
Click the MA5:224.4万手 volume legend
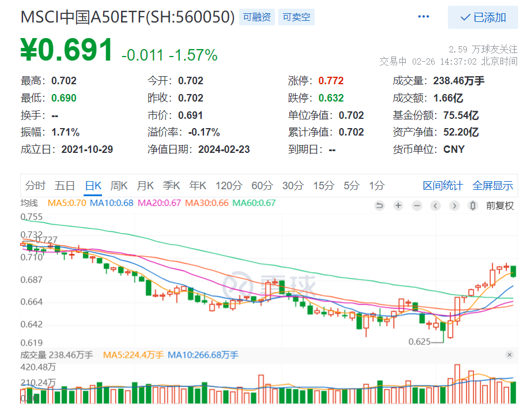pyautogui.click(x=133, y=355)
